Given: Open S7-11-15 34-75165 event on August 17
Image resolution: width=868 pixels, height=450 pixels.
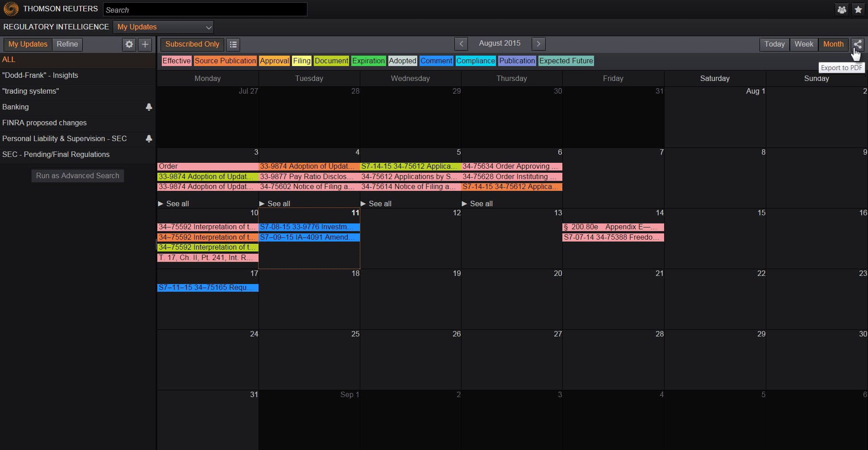Looking at the screenshot, I should point(208,288).
